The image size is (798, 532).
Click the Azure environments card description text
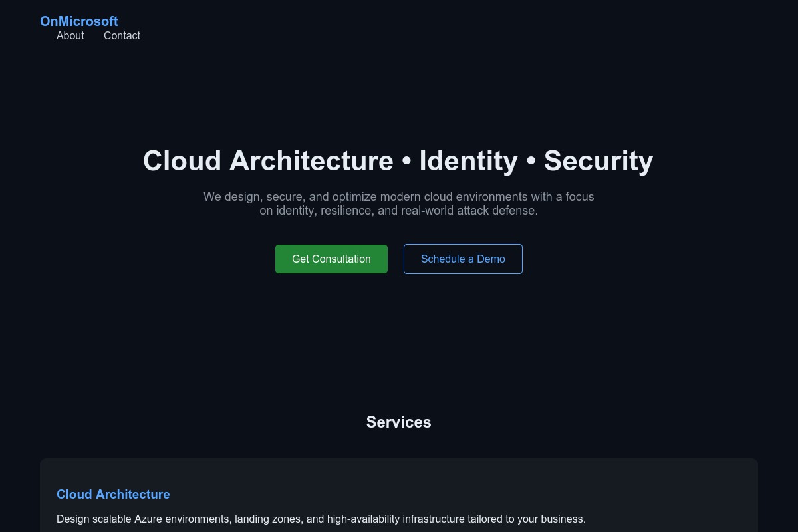(x=321, y=519)
